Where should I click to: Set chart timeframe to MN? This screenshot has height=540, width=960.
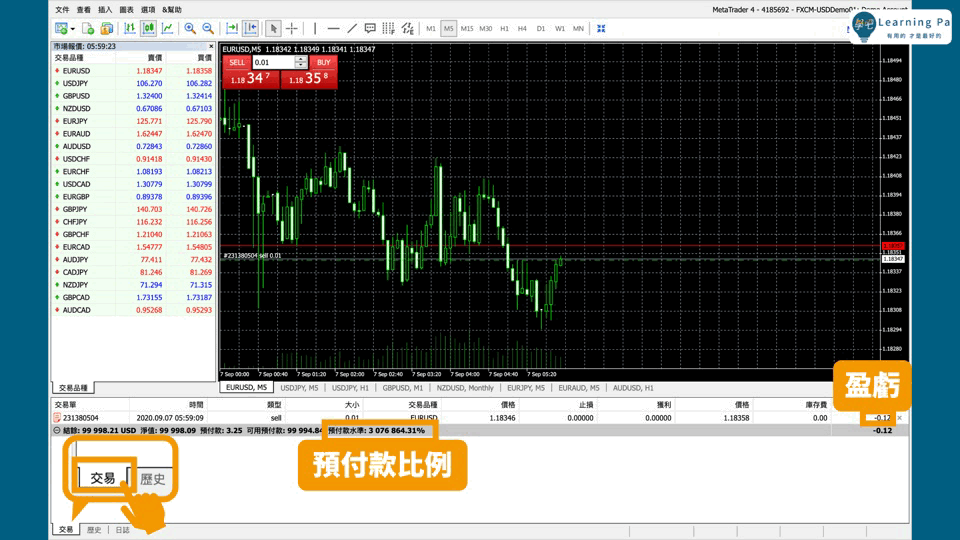578,29
